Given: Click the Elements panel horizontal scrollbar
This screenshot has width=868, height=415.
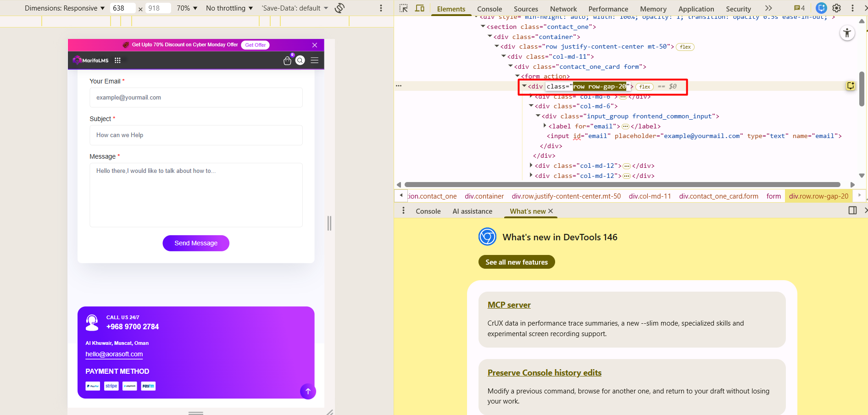Looking at the screenshot, I should [622, 184].
